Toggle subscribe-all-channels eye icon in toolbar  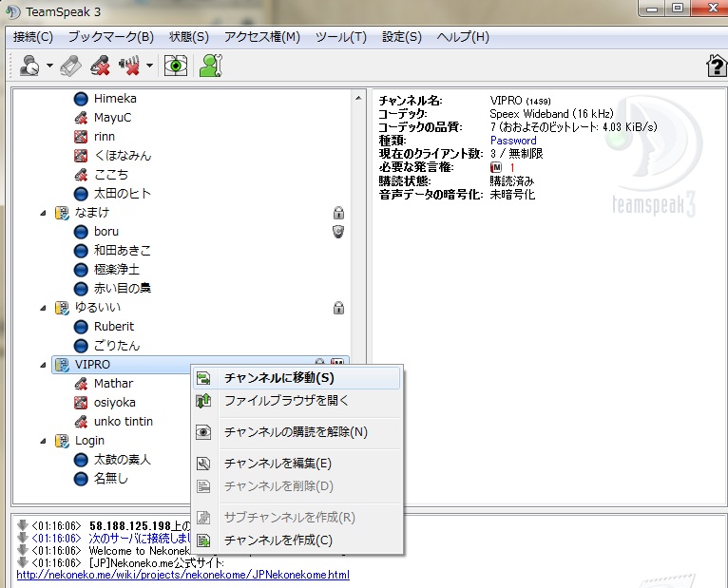[x=176, y=66]
